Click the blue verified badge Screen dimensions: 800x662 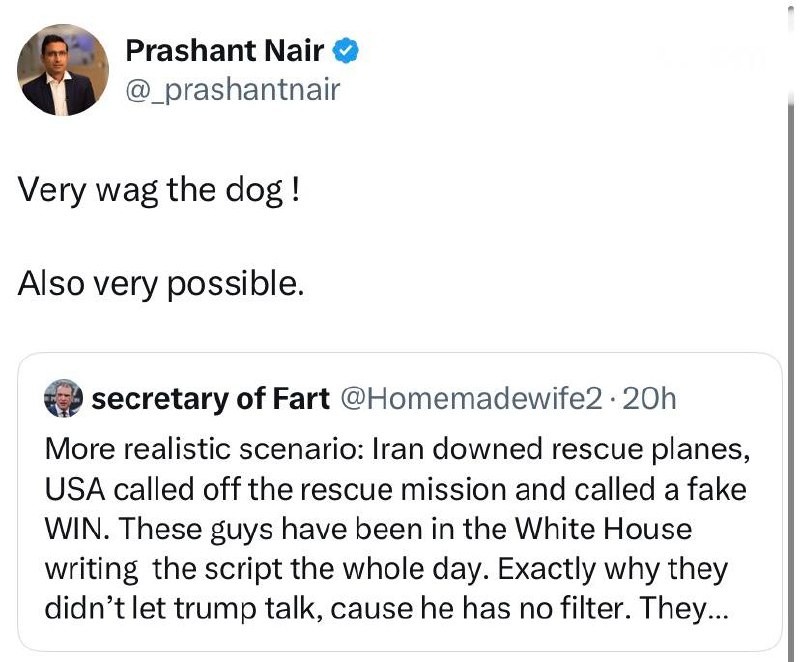346,50
